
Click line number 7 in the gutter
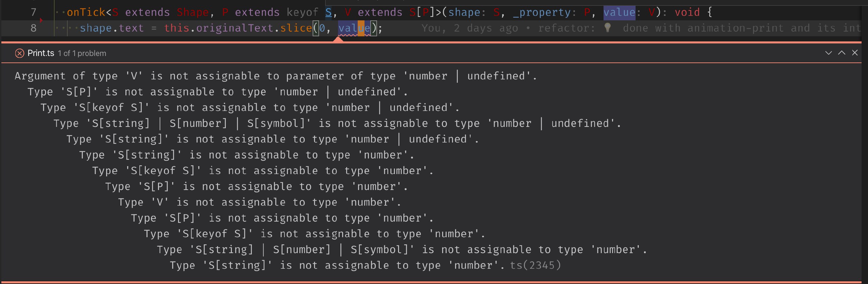[33, 12]
